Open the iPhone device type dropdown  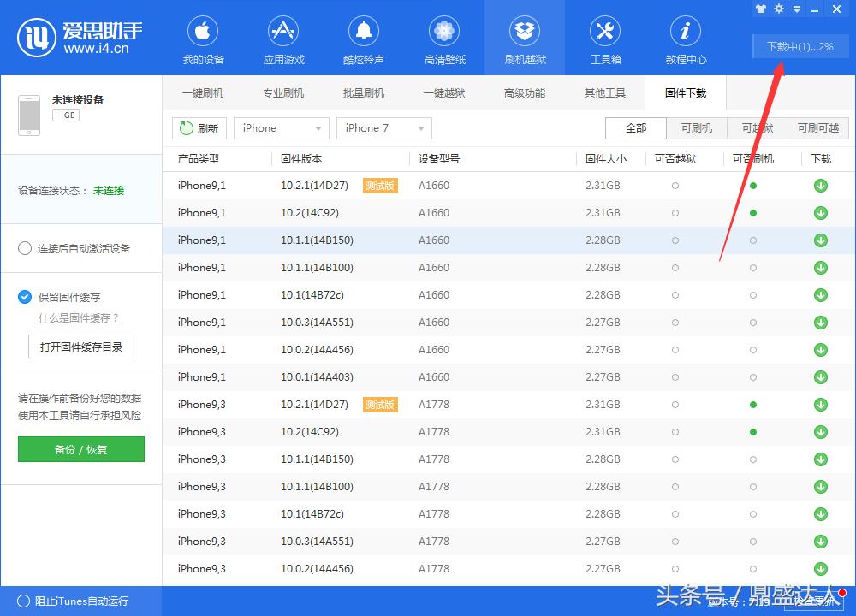pyautogui.click(x=281, y=127)
